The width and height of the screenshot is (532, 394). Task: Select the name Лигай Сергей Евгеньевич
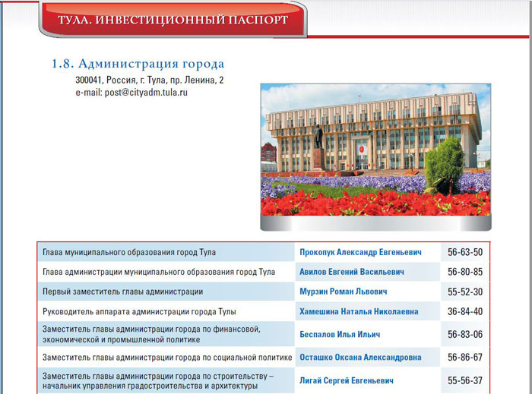(347, 380)
